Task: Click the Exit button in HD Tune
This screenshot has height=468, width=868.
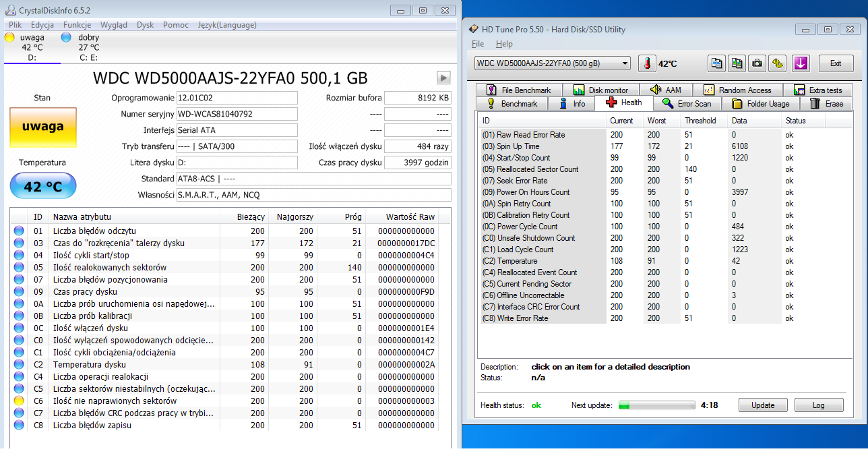Action: (836, 63)
